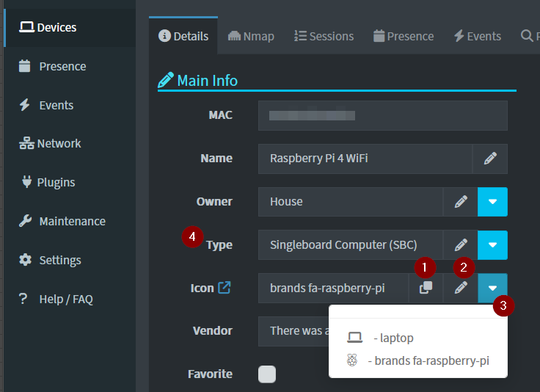Viewport: 540px width, 392px height.
Task: Click the pencil icon beside Name field
Action: (x=490, y=159)
